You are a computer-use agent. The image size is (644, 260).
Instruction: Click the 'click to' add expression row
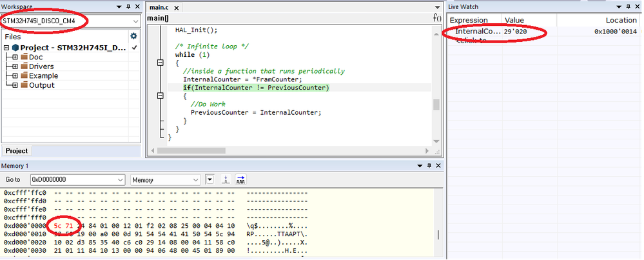[x=471, y=40]
